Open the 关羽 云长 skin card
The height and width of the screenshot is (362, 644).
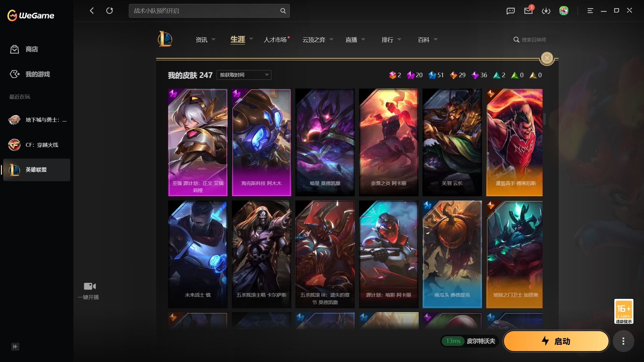click(x=452, y=142)
